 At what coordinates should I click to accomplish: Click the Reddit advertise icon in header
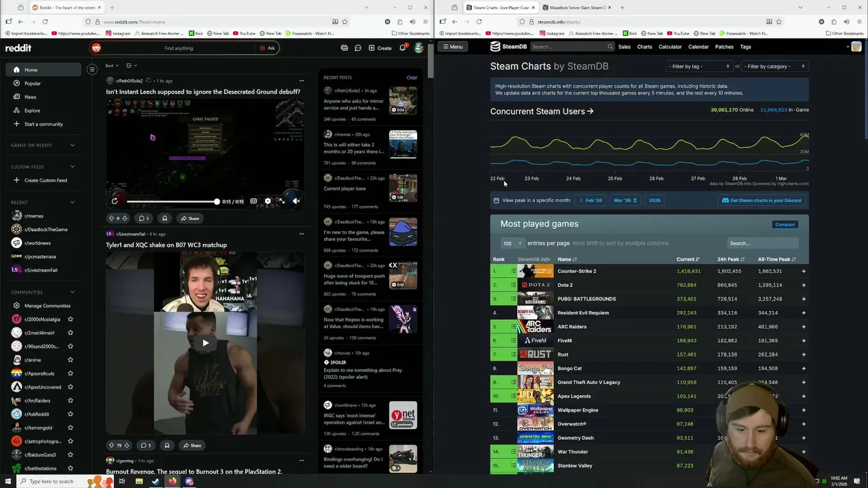tap(344, 48)
